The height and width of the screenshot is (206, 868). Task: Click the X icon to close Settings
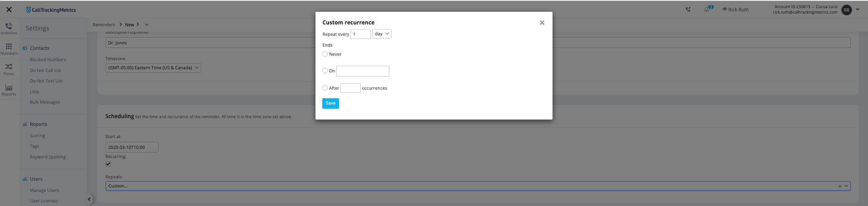(x=9, y=10)
